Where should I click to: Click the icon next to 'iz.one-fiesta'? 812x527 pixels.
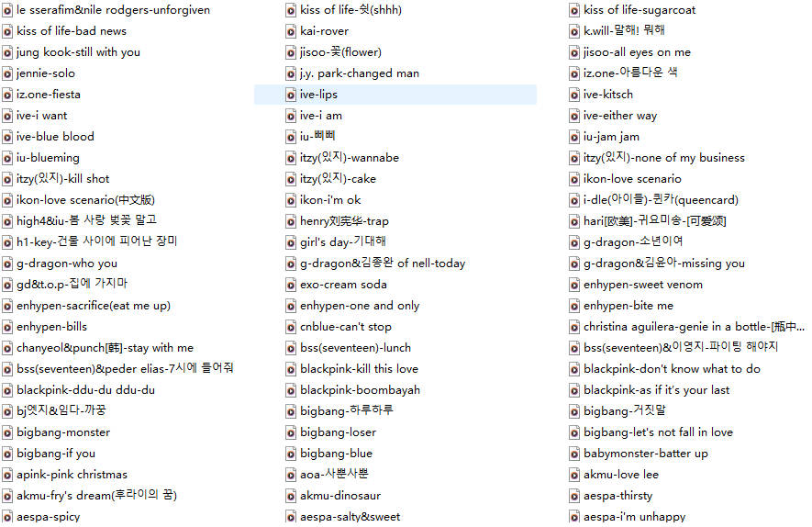[7, 95]
